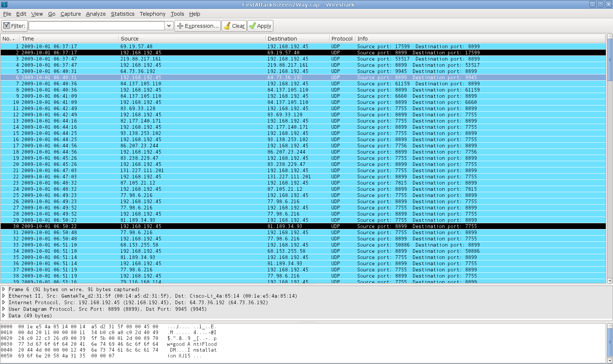Select packet 33 from 68.153.255.58
The width and height of the screenshot is (613, 364).
click(x=303, y=245)
